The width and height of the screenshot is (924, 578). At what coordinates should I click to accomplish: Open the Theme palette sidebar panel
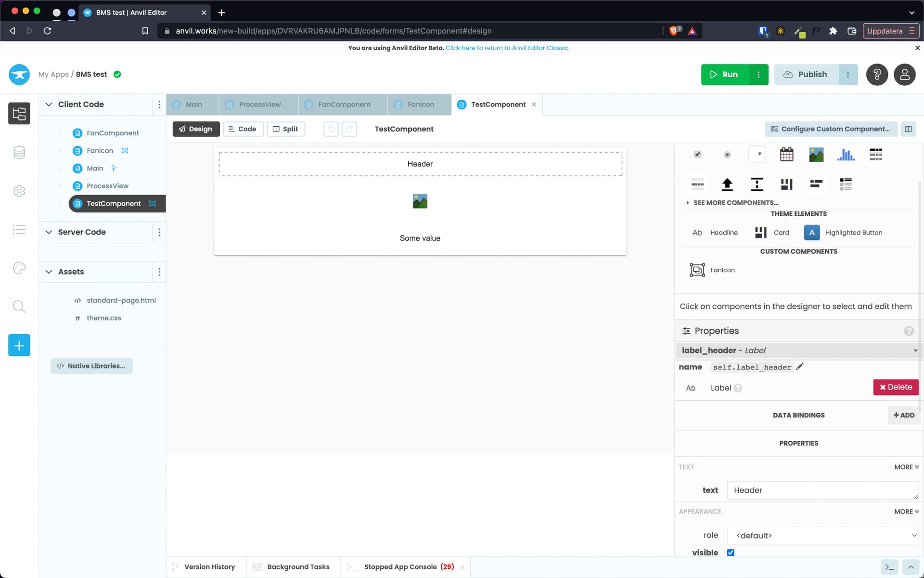click(19, 268)
